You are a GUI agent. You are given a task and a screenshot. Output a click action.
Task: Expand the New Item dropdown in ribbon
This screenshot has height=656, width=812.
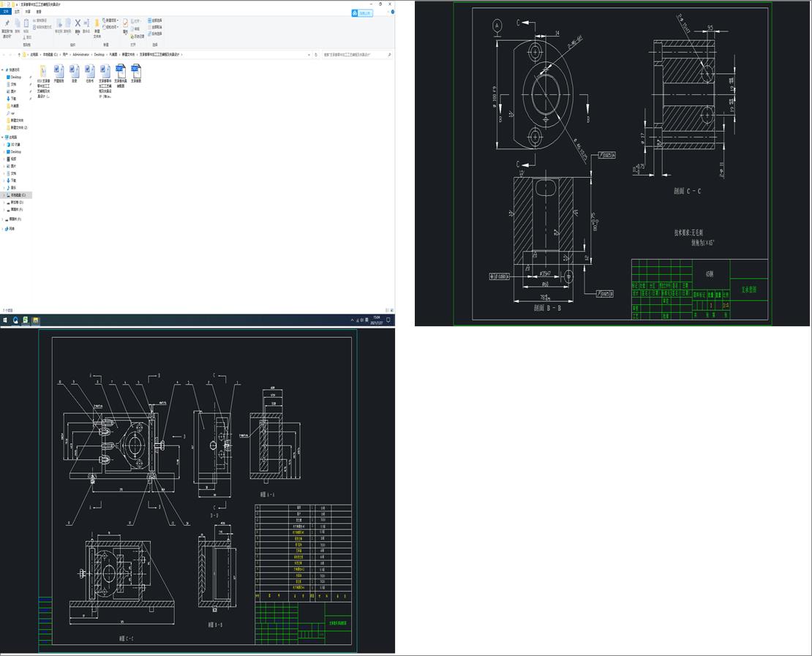[x=112, y=20]
